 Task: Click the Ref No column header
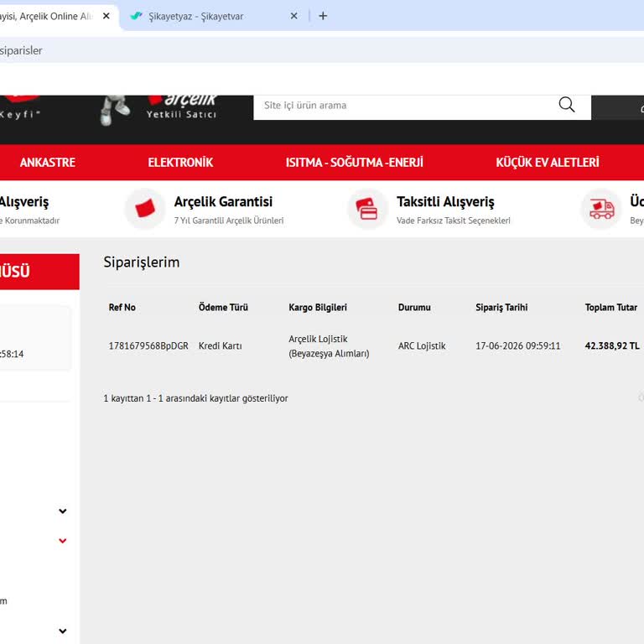coord(122,307)
